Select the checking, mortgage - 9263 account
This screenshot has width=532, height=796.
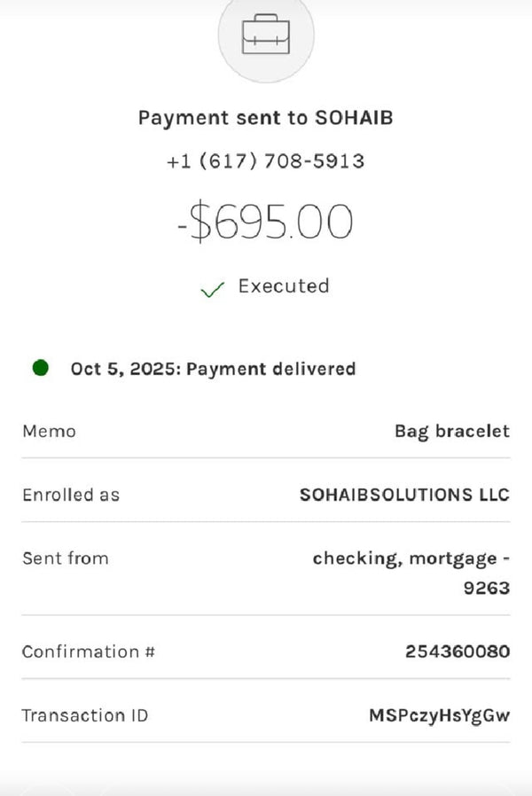pos(411,574)
